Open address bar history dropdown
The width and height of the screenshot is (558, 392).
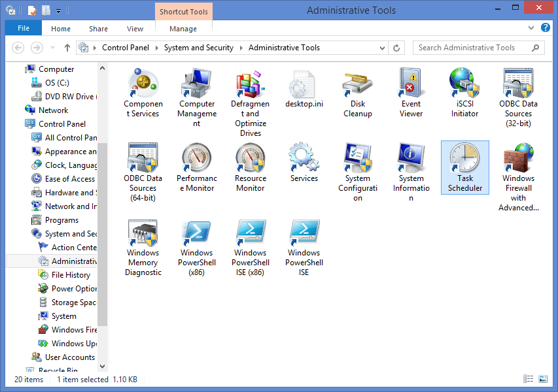click(382, 48)
